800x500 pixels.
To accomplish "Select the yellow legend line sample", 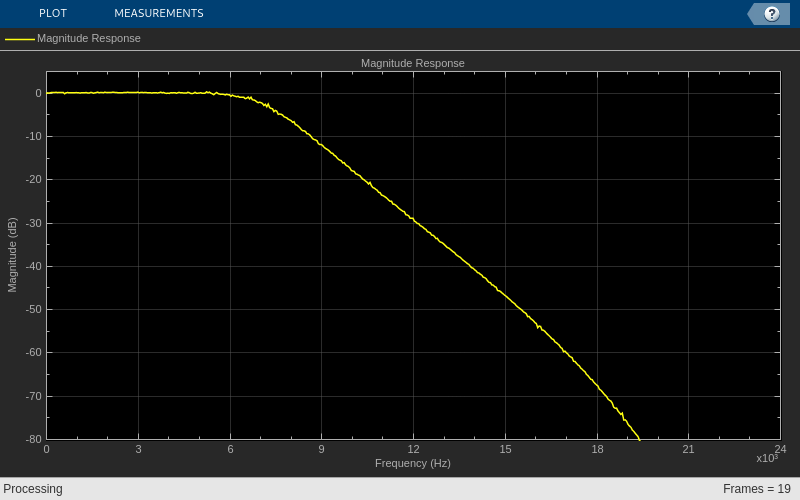I will [x=20, y=39].
